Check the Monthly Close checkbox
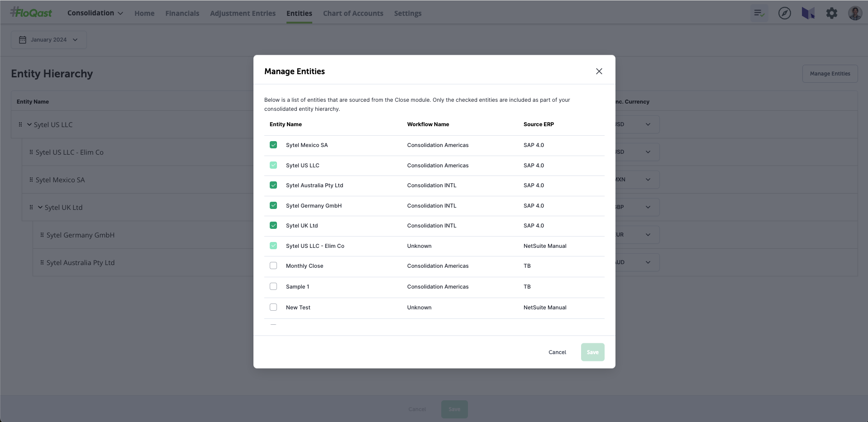Viewport: 868px width, 422px height. click(273, 266)
